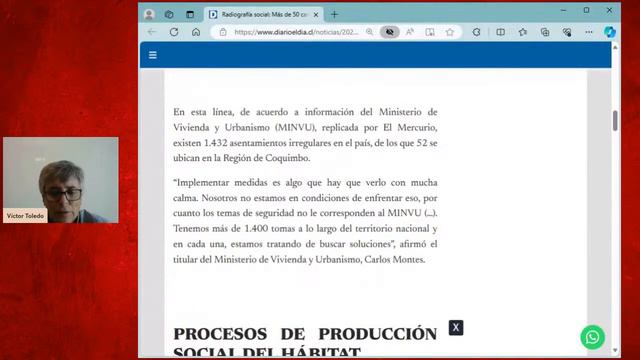This screenshot has height=360, width=640.
Task: Close the Edge browser window
Action: coord(609,10)
